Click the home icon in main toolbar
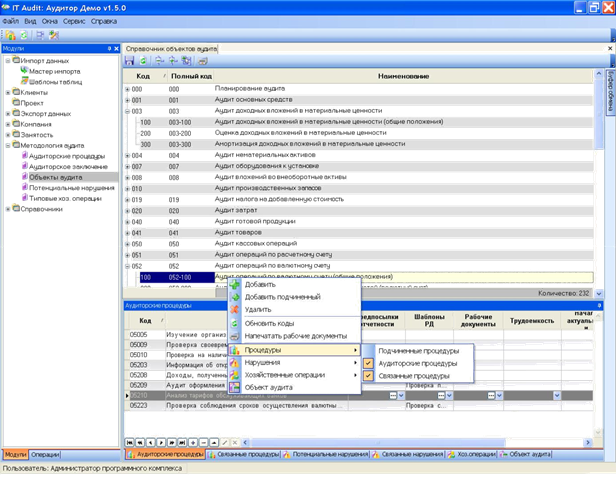This screenshot has width=616, height=493. [x=11, y=35]
